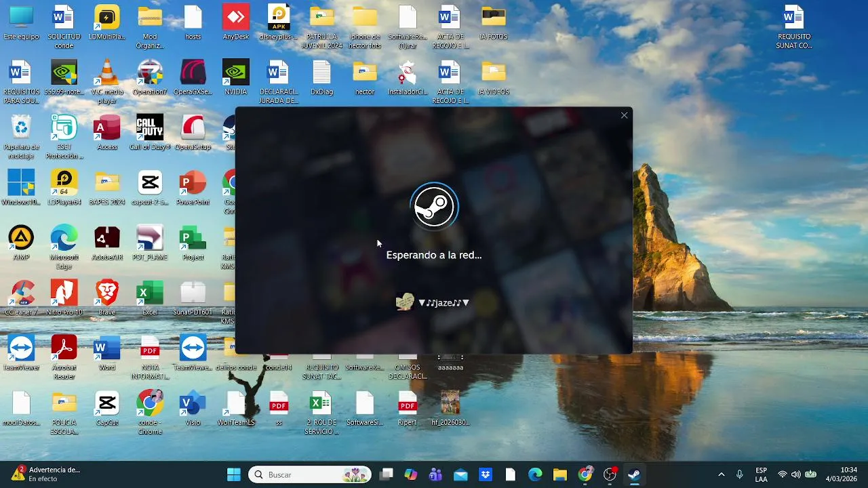The width and height of the screenshot is (868, 488).
Task: Select the Acrobat Reader icon
Action: coord(64,357)
